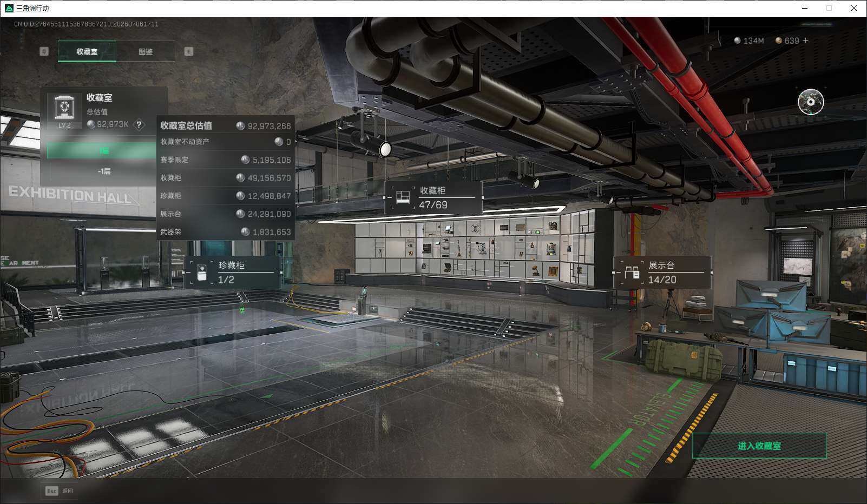Viewport: 867px width, 504px height.
Task: Click the 展示台 value 24,291,090
Action: point(269,214)
